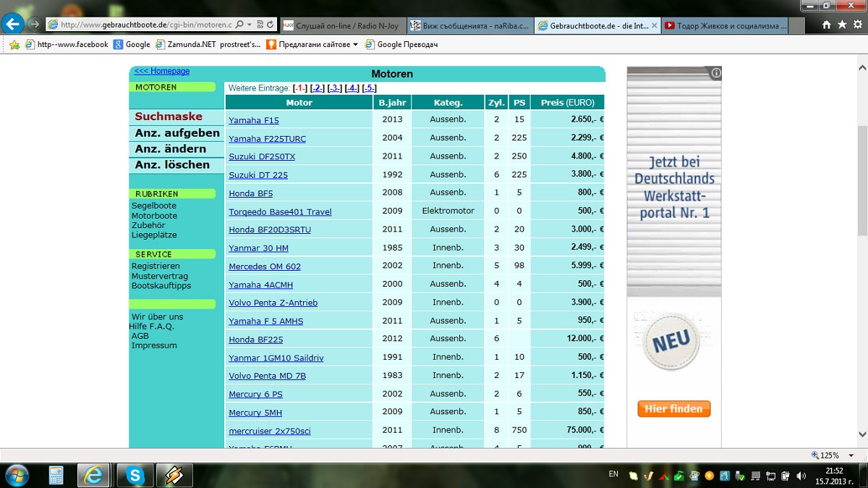Open Suchmaske in the sidebar
This screenshot has width=868, height=488.
[x=169, y=117]
